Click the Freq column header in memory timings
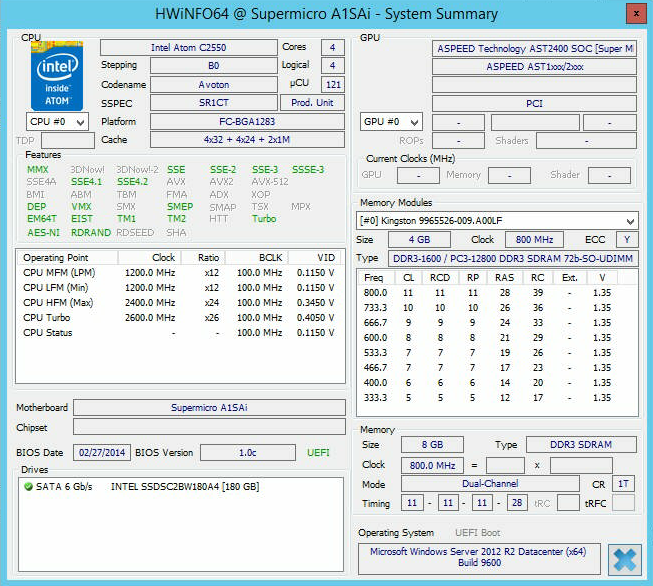 [x=376, y=277]
